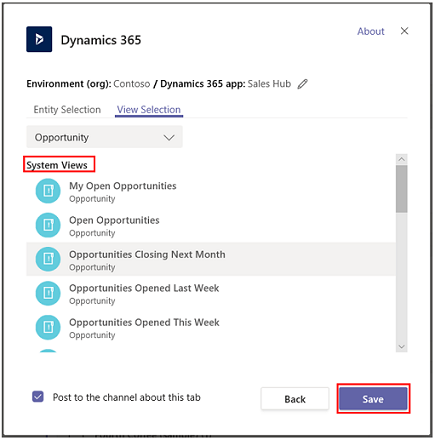Image resolution: width=435 pixels, height=440 pixels.
Task: Click the Save button
Action: click(x=373, y=399)
